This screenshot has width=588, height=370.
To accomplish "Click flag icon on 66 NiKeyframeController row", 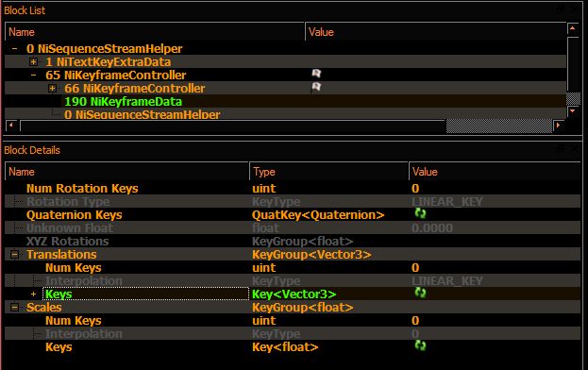I will click(x=316, y=88).
